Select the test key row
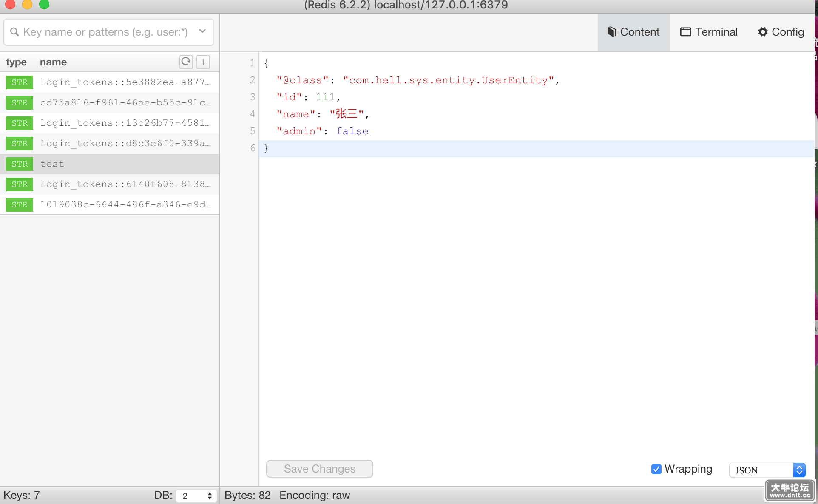This screenshot has height=504, width=818. (110, 164)
